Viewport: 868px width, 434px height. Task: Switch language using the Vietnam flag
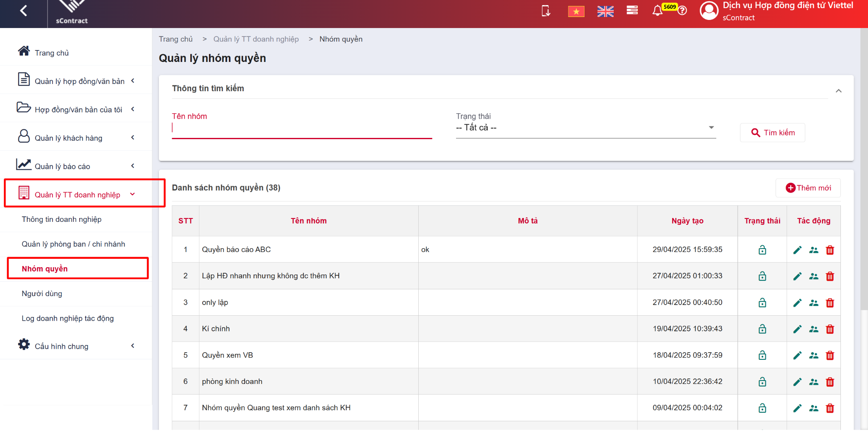click(x=576, y=11)
